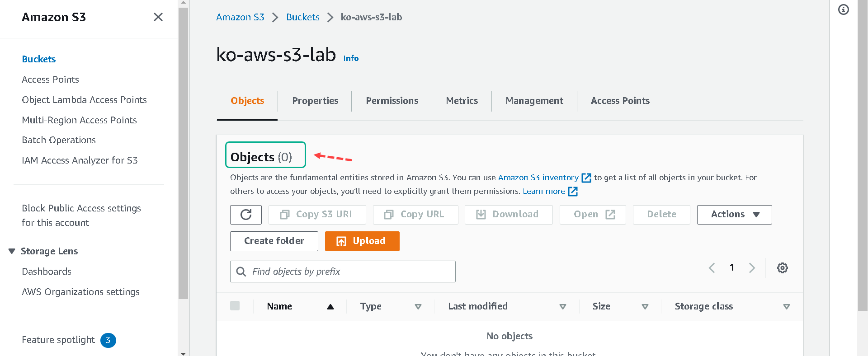
Task: Go to Buckets breadcrumb link
Action: coord(303,17)
